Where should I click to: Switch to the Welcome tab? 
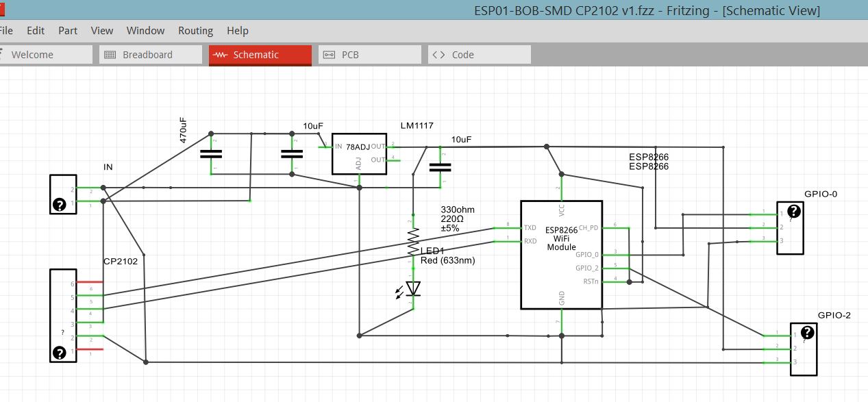pos(45,55)
